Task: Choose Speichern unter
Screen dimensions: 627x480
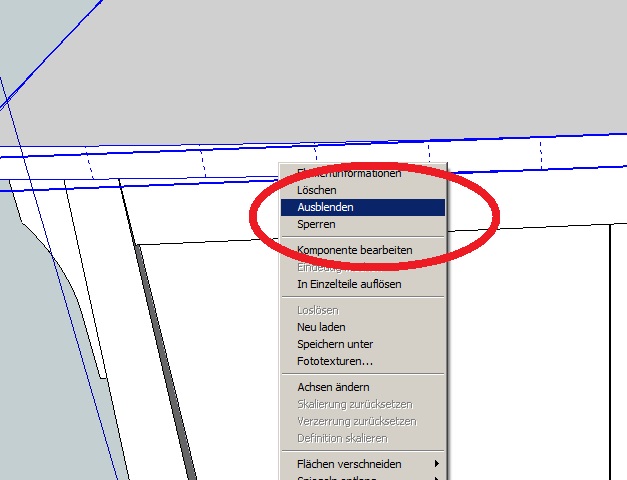Action: pos(363,344)
